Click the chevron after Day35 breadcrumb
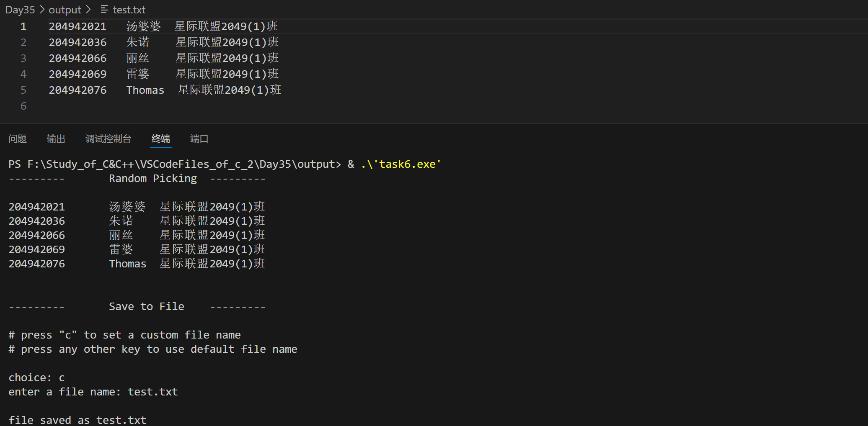This screenshot has width=868, height=426. coord(42,9)
